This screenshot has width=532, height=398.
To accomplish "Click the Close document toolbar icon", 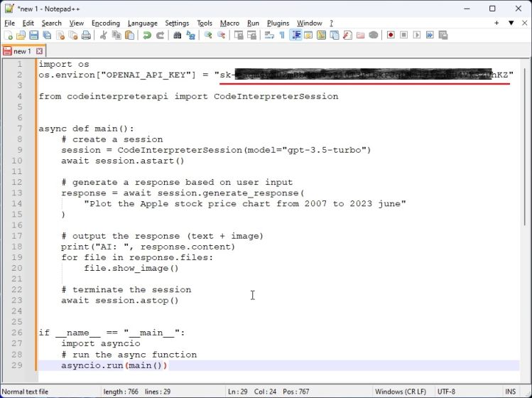I will pos(60,36).
